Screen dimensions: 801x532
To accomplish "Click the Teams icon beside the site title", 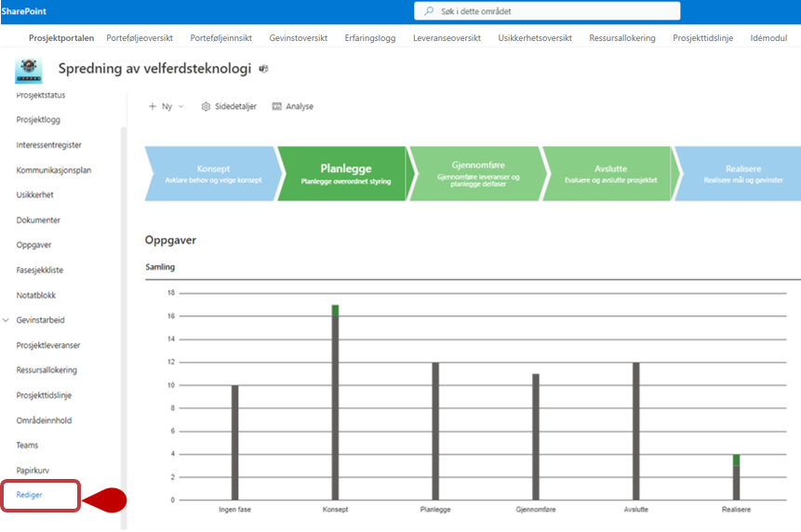I will pyautogui.click(x=263, y=70).
